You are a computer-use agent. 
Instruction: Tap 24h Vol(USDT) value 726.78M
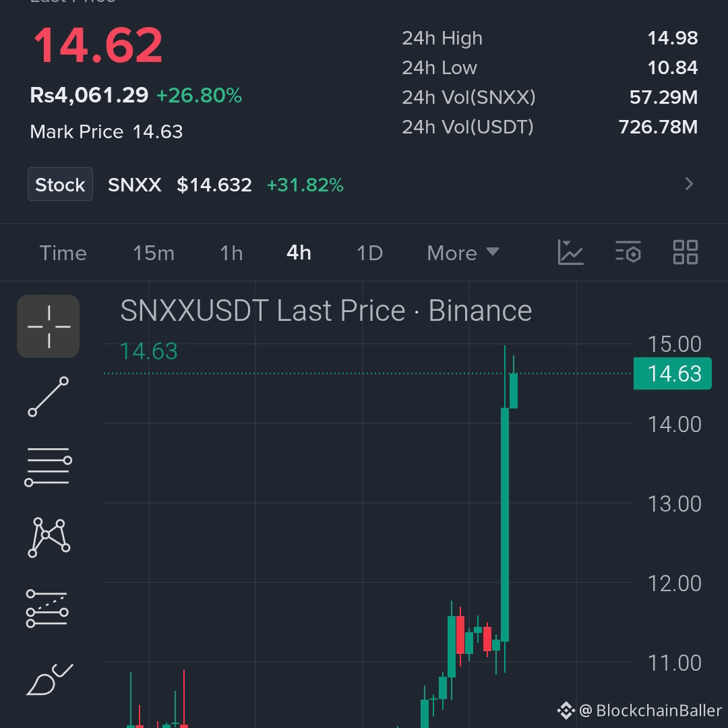click(x=659, y=127)
